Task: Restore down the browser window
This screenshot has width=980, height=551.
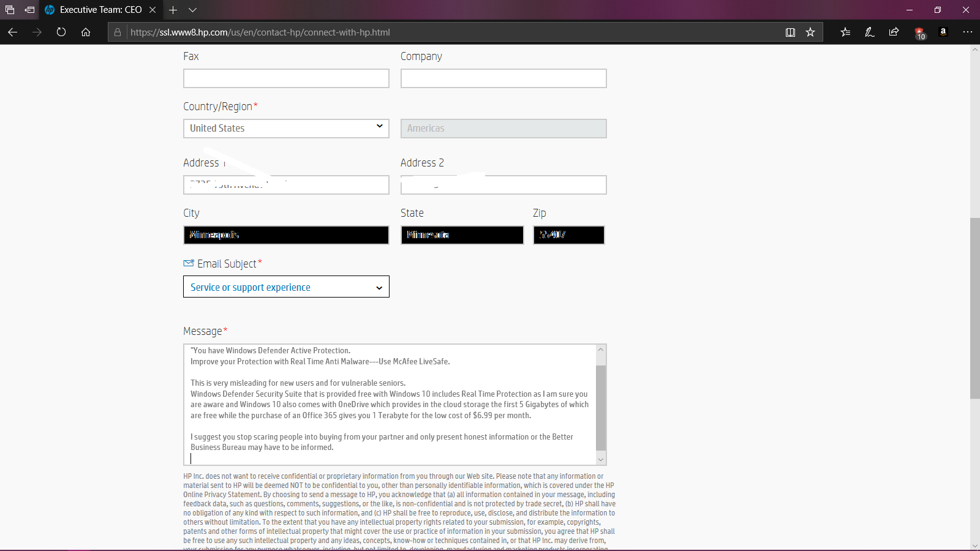Action: 938,10
